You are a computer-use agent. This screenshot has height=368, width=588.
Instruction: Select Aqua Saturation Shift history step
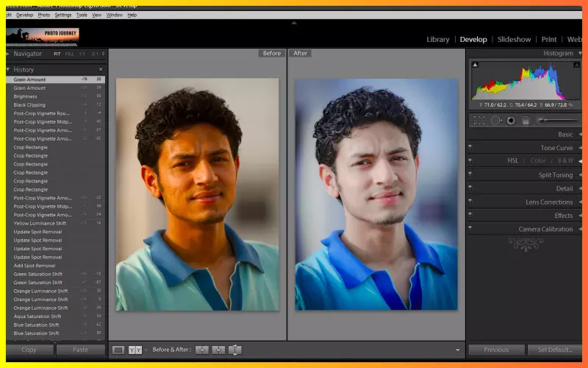point(56,316)
